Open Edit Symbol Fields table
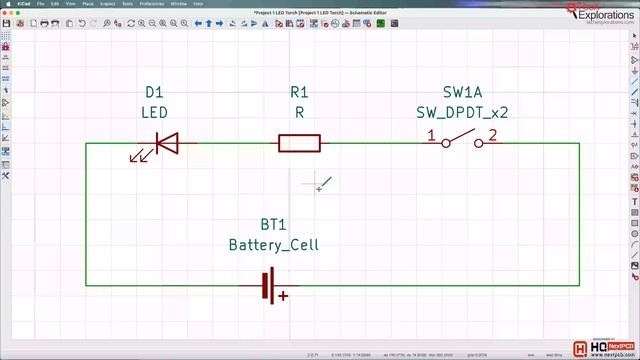 tap(357, 24)
